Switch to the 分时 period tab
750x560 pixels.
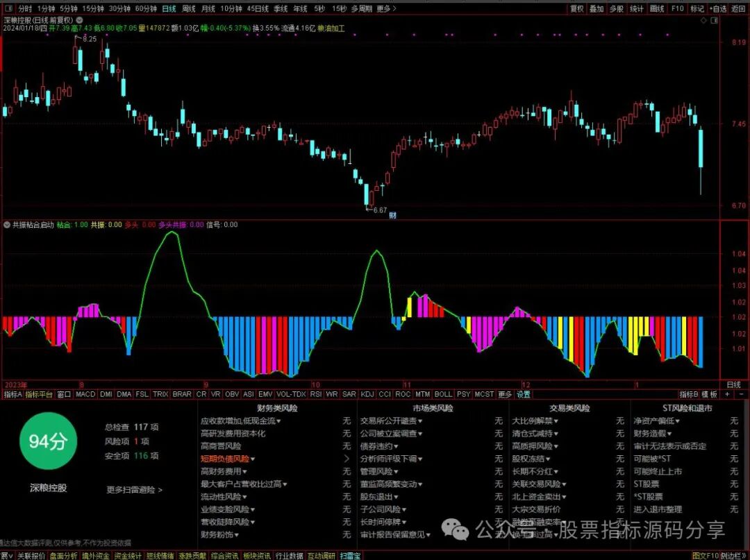click(x=25, y=8)
